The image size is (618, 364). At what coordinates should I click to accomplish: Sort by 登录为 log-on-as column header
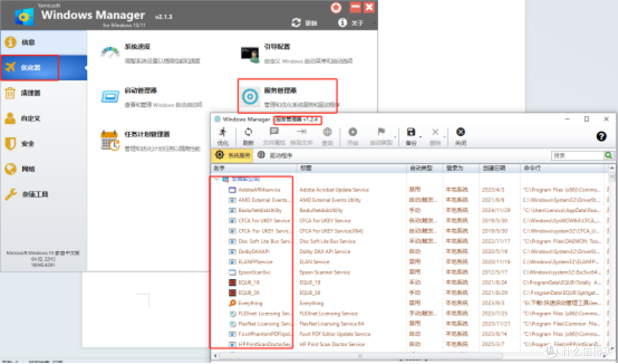[461, 168]
